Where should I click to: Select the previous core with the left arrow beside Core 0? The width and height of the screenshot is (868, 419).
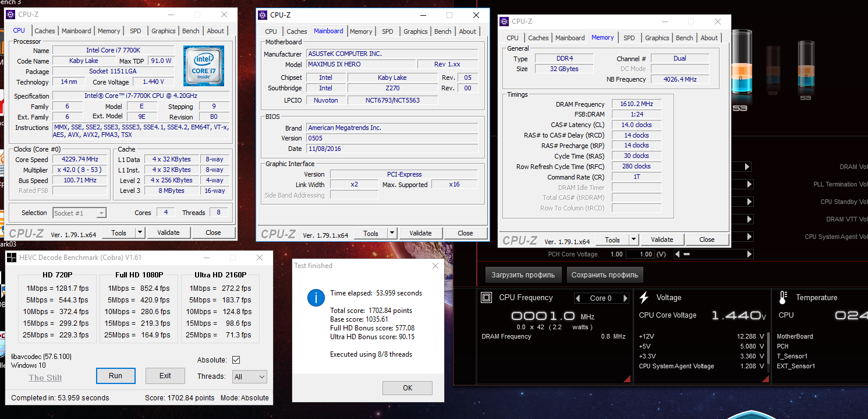(578, 298)
